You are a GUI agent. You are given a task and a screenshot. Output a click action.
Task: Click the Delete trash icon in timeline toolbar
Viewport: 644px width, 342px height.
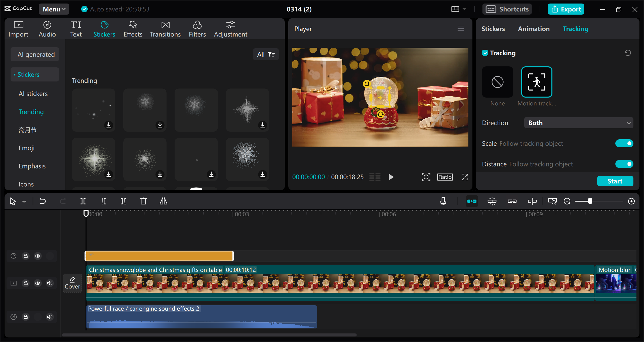(143, 201)
